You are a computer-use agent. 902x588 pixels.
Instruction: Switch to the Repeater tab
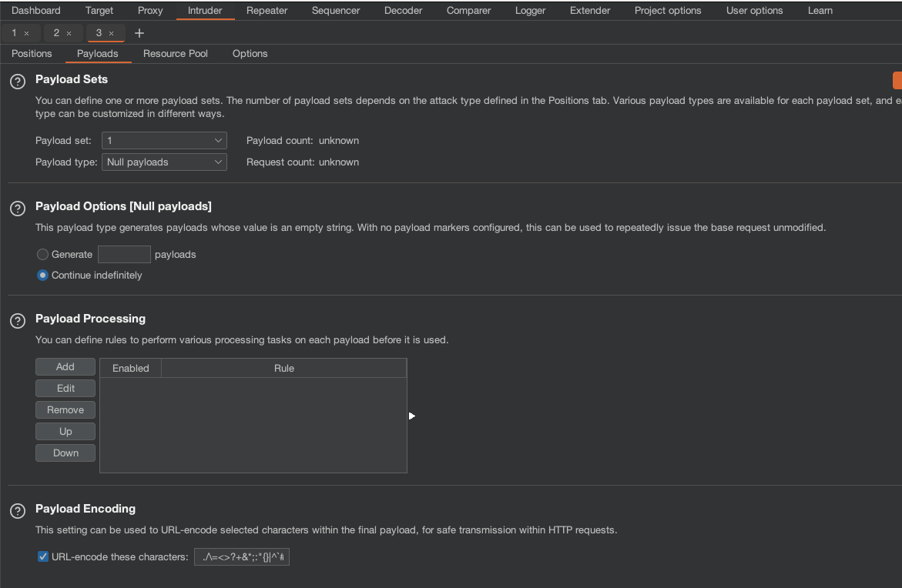267,11
